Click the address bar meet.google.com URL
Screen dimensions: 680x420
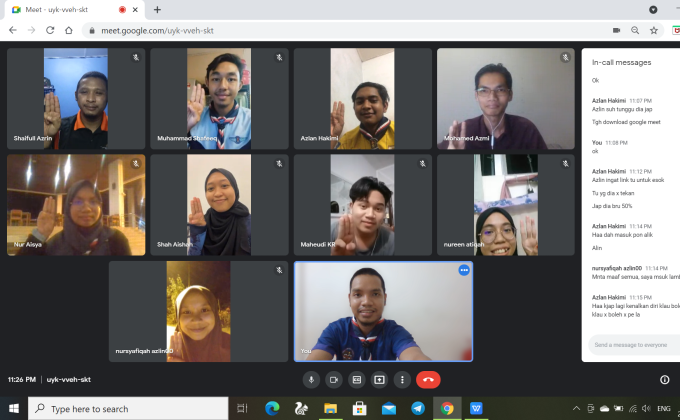pyautogui.click(x=157, y=31)
